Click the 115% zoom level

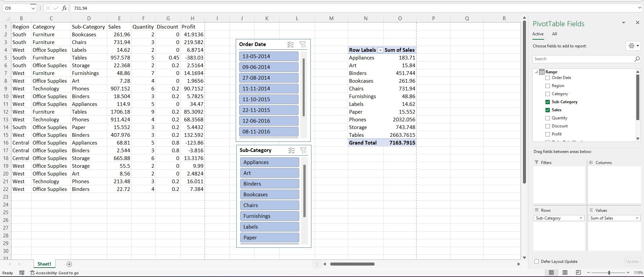pos(638,273)
